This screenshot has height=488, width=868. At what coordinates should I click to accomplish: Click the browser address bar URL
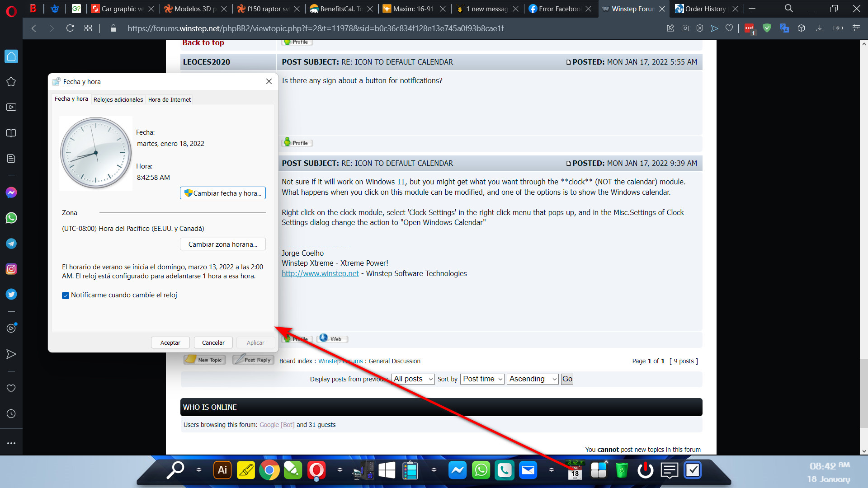[x=316, y=28]
